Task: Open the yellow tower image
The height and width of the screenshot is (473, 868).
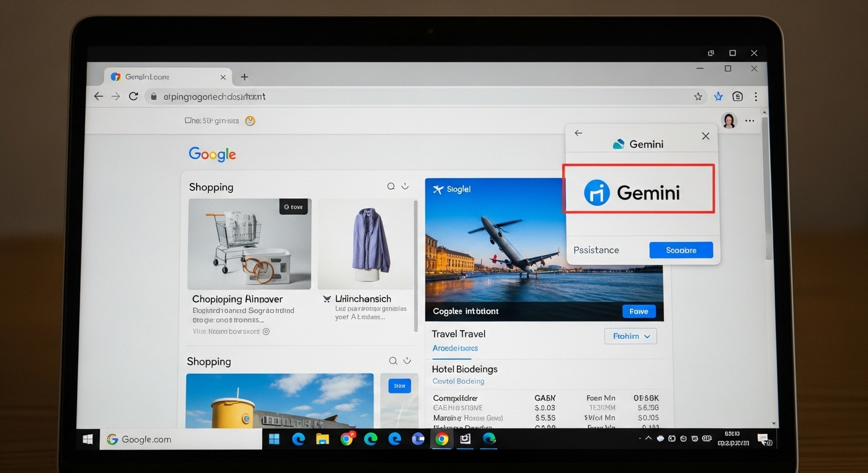Action: [x=280, y=401]
